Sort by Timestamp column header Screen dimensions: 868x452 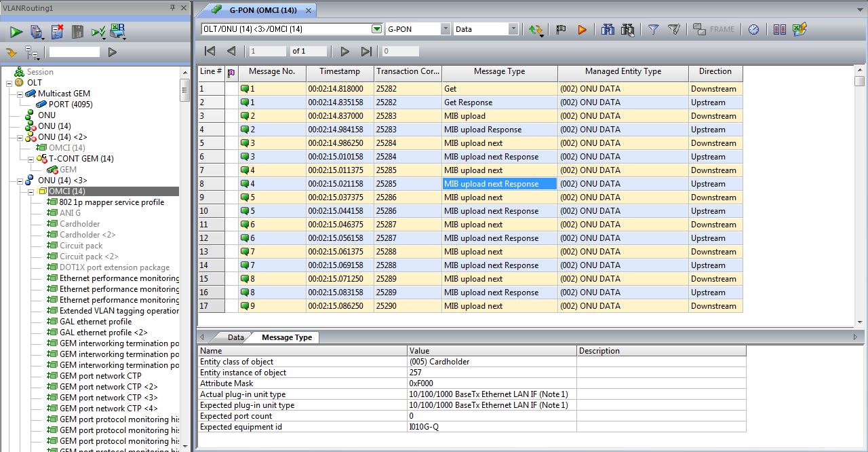pos(340,71)
